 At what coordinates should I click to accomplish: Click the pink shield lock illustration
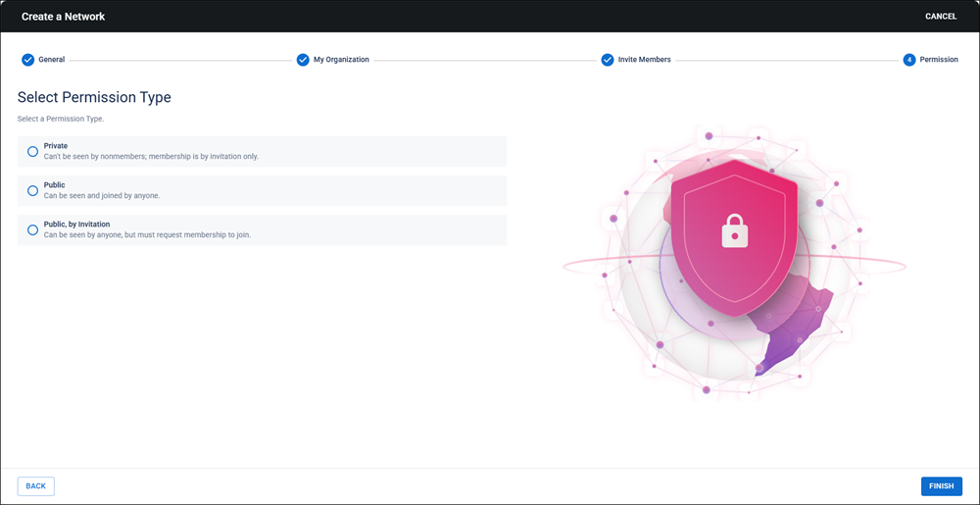pos(734,237)
